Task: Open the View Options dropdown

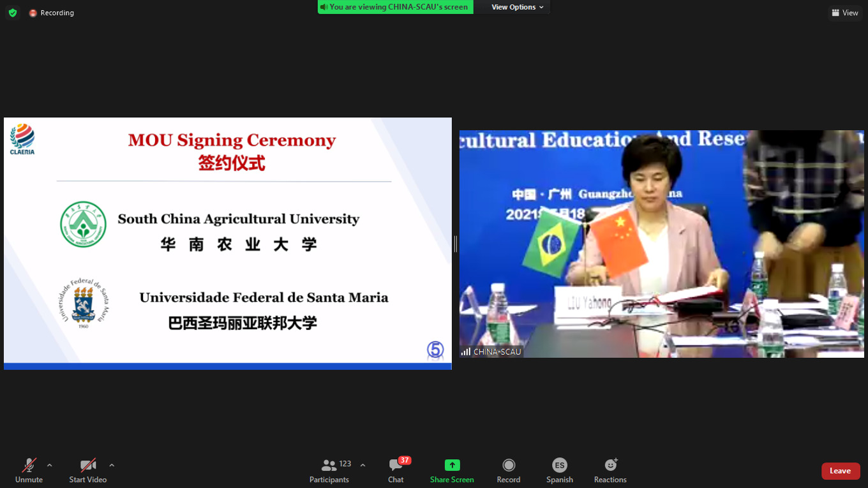Action: (x=517, y=7)
